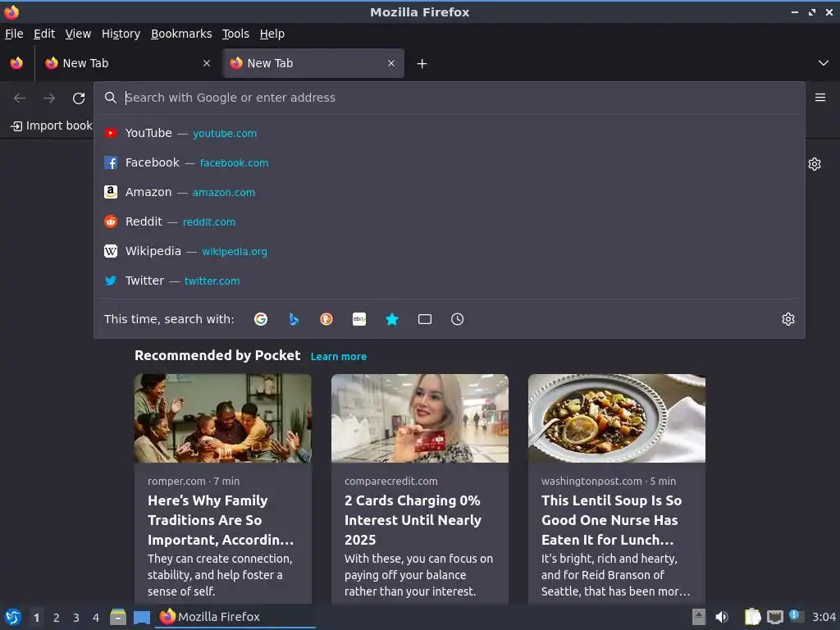Reload the current page
The height and width of the screenshot is (630, 840).
pyautogui.click(x=79, y=98)
